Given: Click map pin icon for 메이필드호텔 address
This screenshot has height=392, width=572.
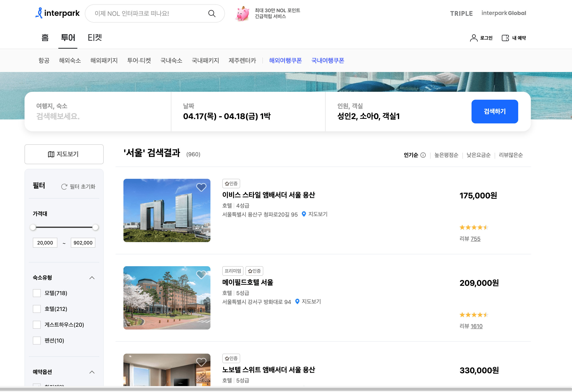Looking at the screenshot, I should pyautogui.click(x=297, y=301).
